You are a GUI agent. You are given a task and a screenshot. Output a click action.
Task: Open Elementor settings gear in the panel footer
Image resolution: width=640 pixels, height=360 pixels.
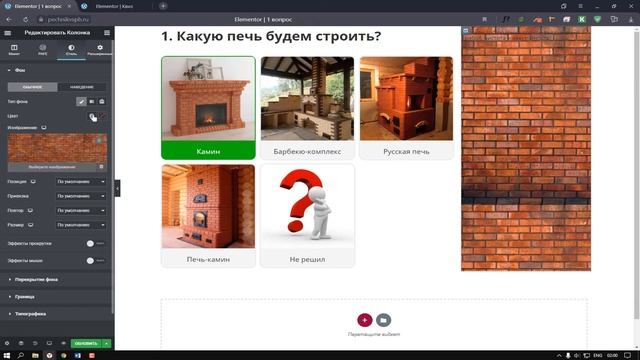(7, 344)
